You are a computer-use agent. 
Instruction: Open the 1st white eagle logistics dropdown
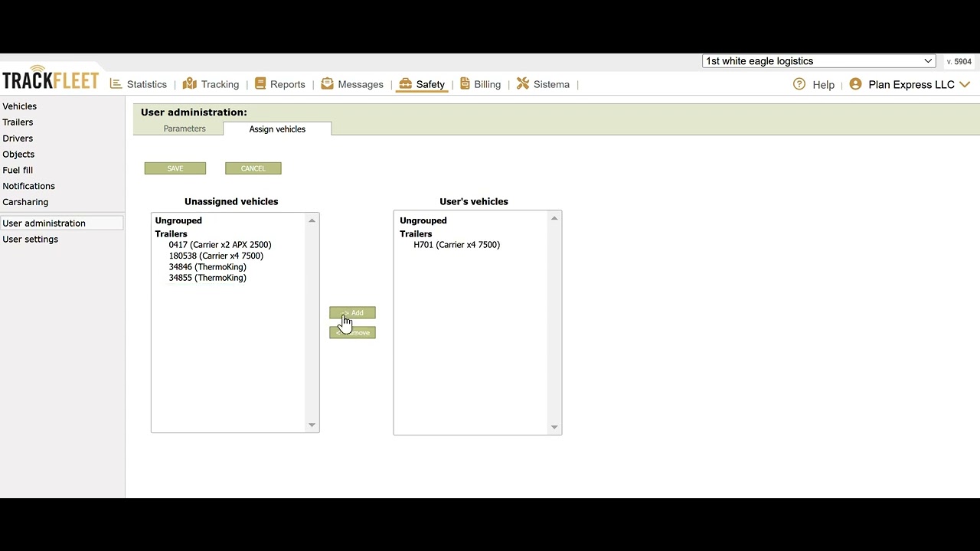pos(818,61)
